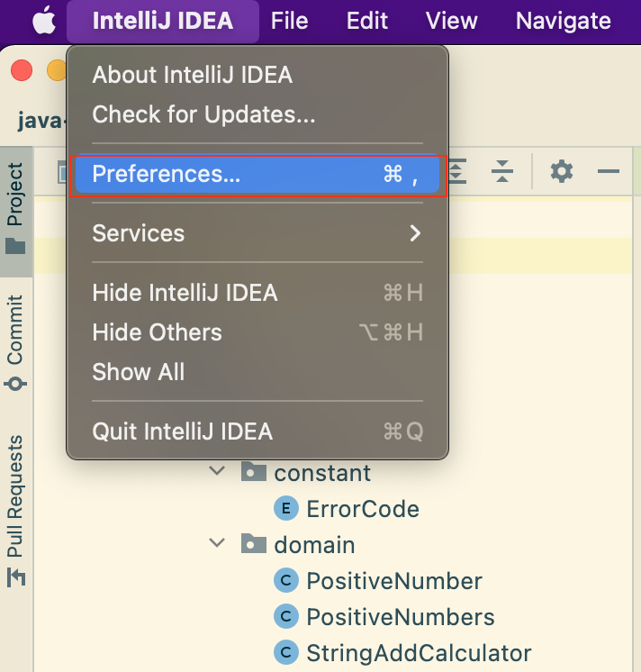This screenshot has height=672, width=641.
Task: Click the IntelliJ IDEA menu bar item
Action: click(x=163, y=21)
